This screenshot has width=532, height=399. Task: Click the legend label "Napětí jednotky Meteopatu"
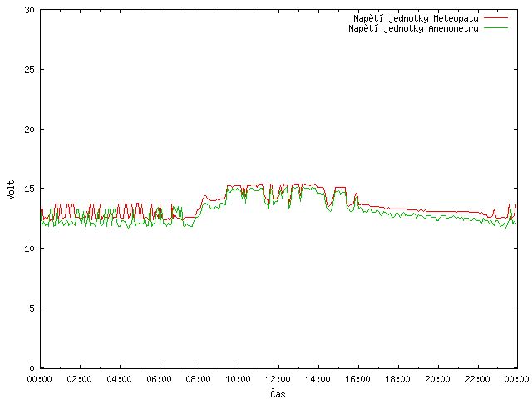click(x=416, y=18)
